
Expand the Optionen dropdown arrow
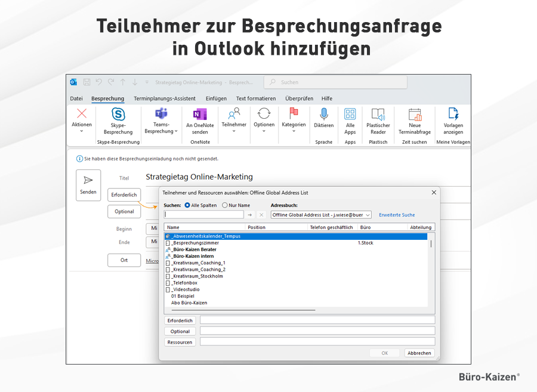264,131
